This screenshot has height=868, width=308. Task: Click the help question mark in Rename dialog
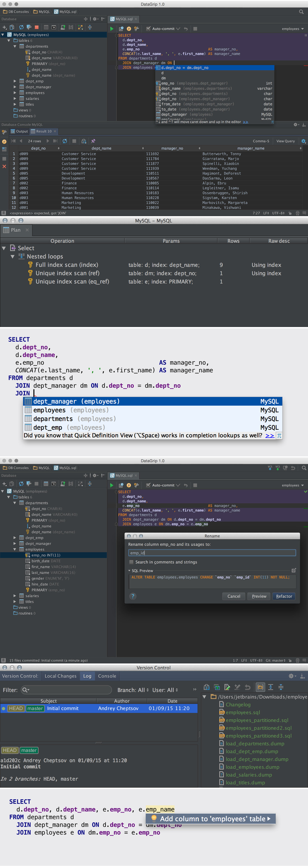click(133, 596)
